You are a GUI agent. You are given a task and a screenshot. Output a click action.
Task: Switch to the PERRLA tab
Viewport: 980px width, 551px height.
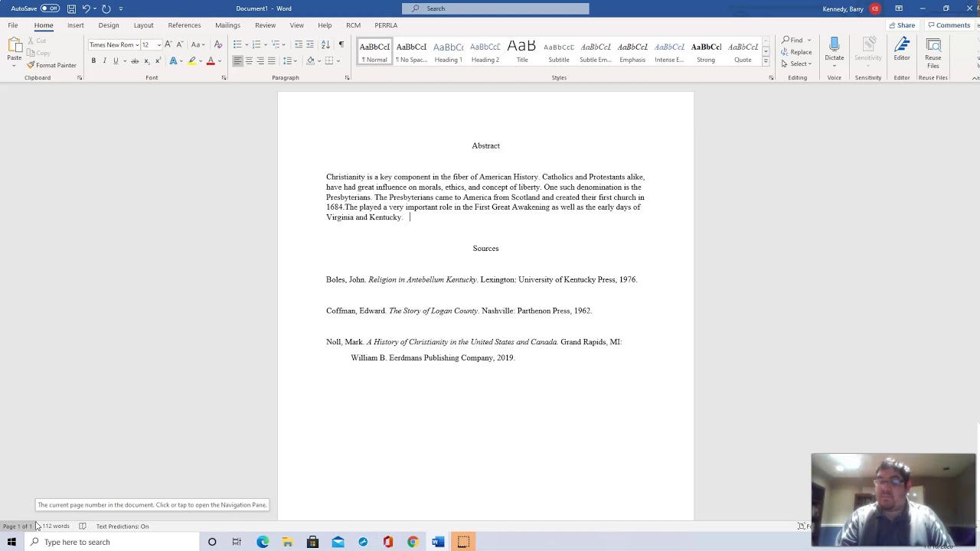[386, 25]
